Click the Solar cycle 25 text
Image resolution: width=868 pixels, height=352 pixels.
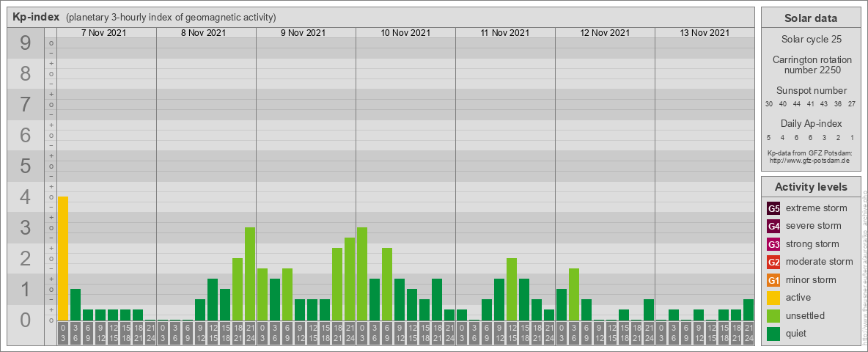[x=811, y=40]
